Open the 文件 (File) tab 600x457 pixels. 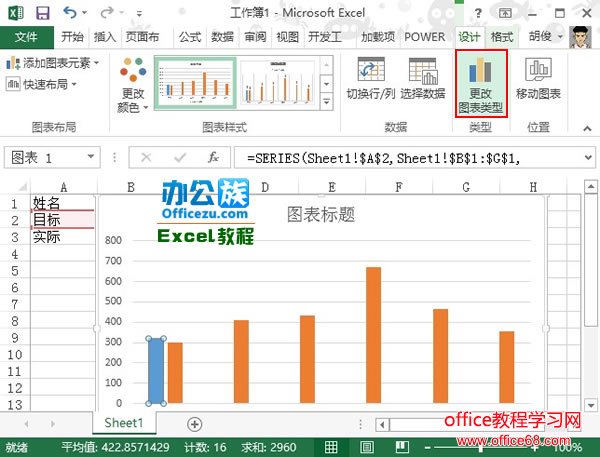[x=26, y=37]
